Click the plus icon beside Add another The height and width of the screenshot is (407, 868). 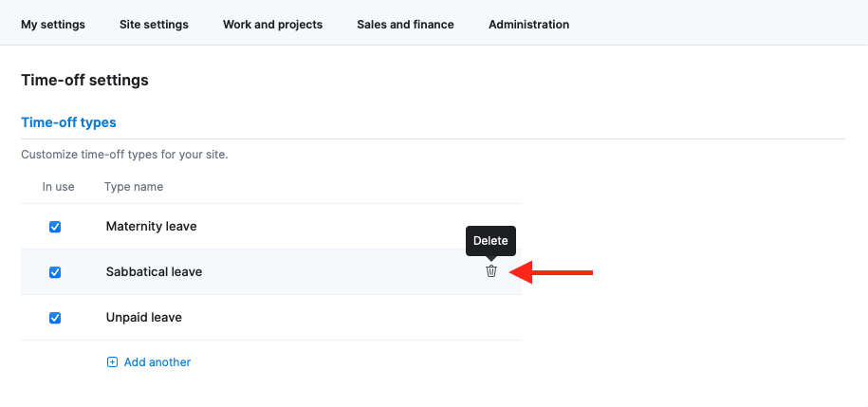point(112,362)
